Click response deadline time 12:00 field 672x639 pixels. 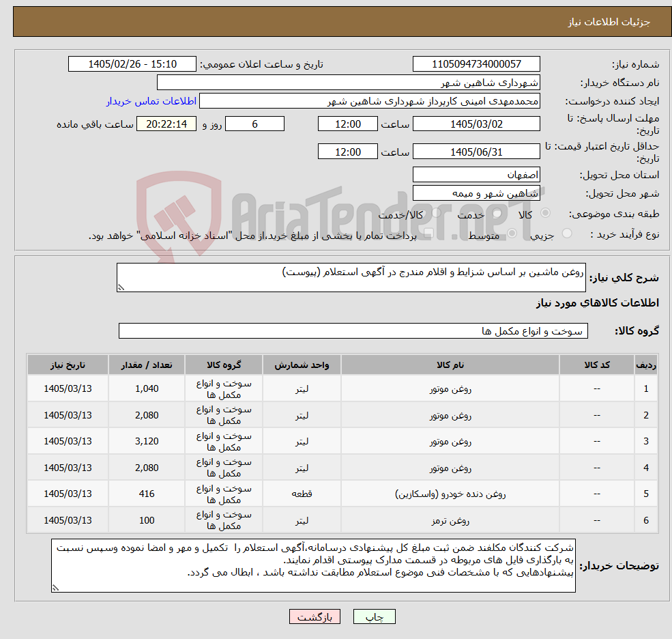tap(347, 124)
